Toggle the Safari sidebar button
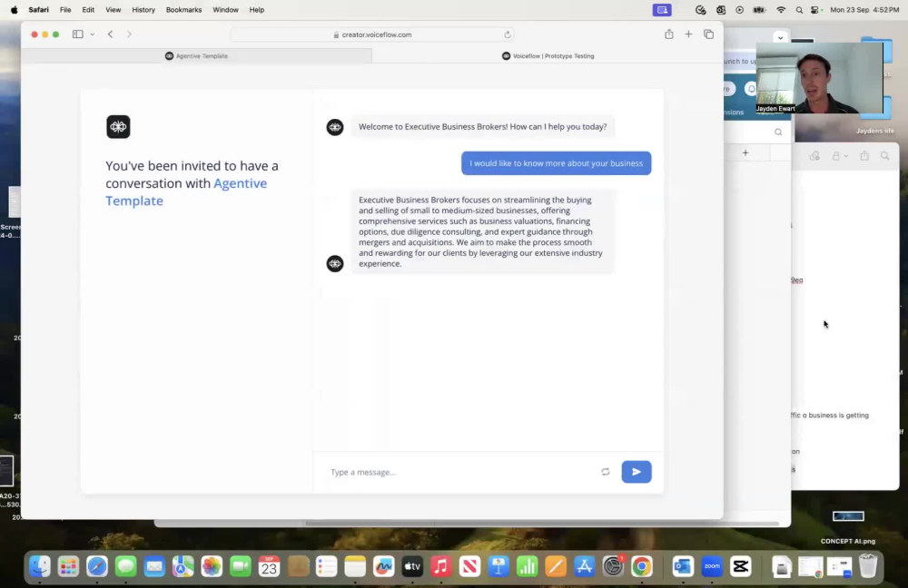Viewport: 908px width, 588px height. 77,34
